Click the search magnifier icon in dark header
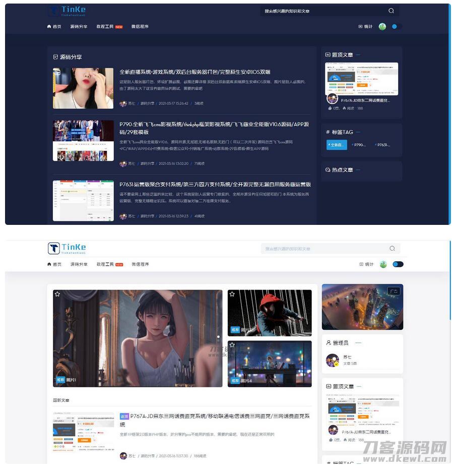The height and width of the screenshot is (476, 458). pyautogui.click(x=391, y=11)
